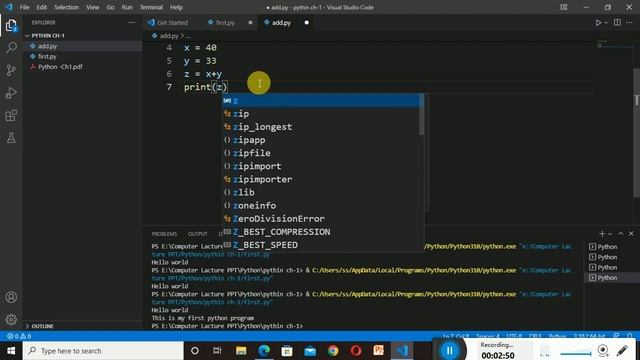Open the recorder pen annotation tool
Image resolution: width=640 pixels, height=360 pixels.
[x=622, y=350]
